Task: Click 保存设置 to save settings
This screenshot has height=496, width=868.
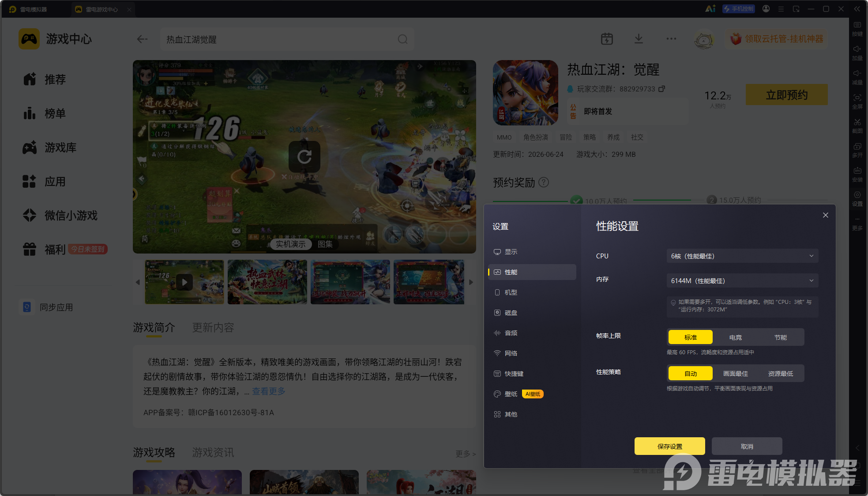Action: click(669, 446)
